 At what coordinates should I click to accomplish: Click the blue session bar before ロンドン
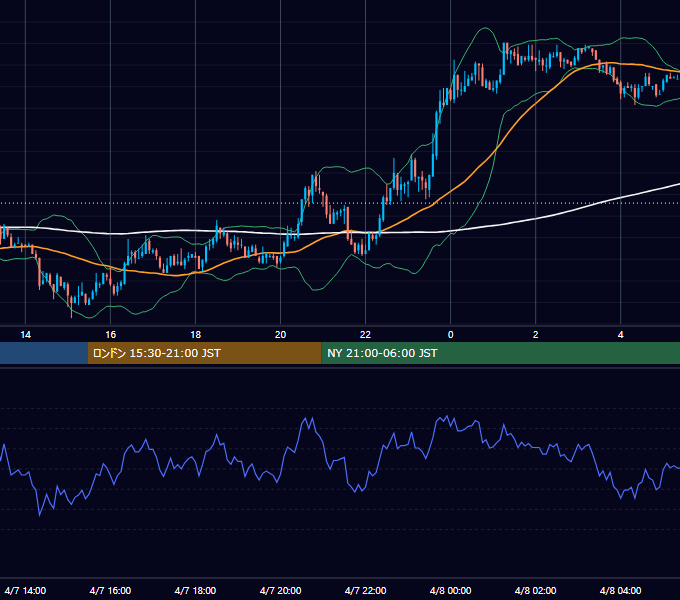tap(44, 353)
